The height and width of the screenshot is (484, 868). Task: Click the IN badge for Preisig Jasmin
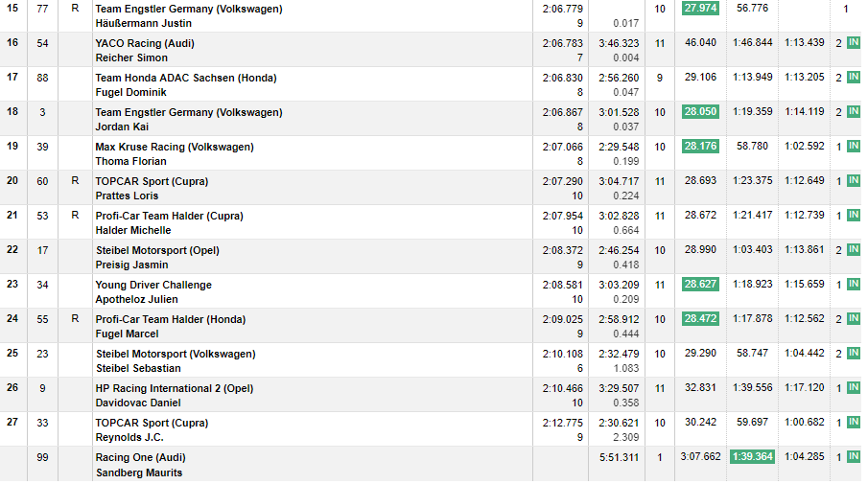(x=853, y=250)
